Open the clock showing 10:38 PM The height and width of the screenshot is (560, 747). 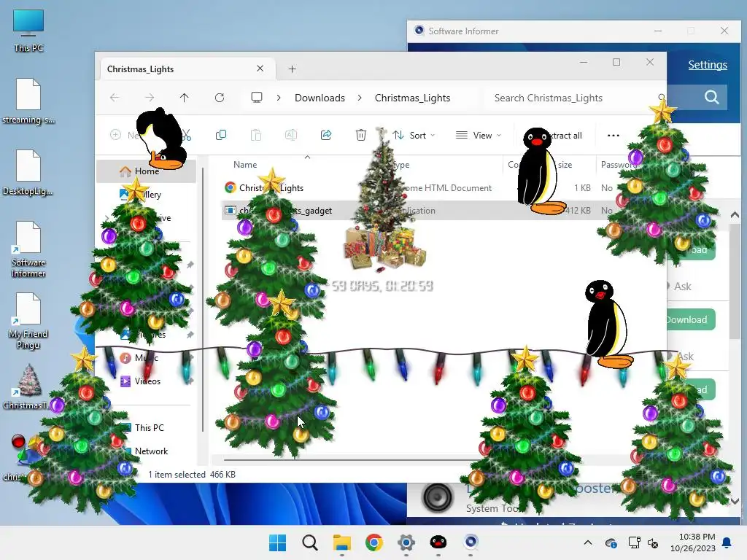(x=693, y=542)
